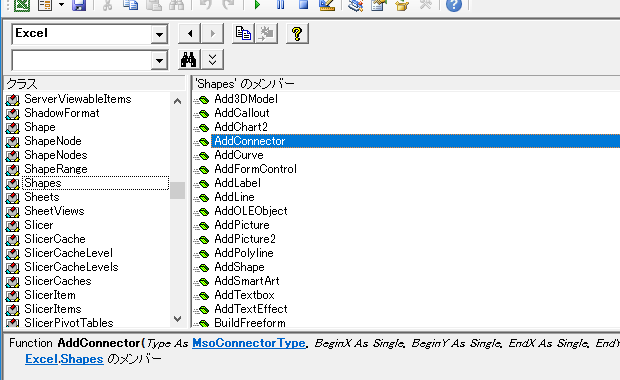Select SlicerCacheLevel class
The image size is (620, 380).
(x=68, y=253)
